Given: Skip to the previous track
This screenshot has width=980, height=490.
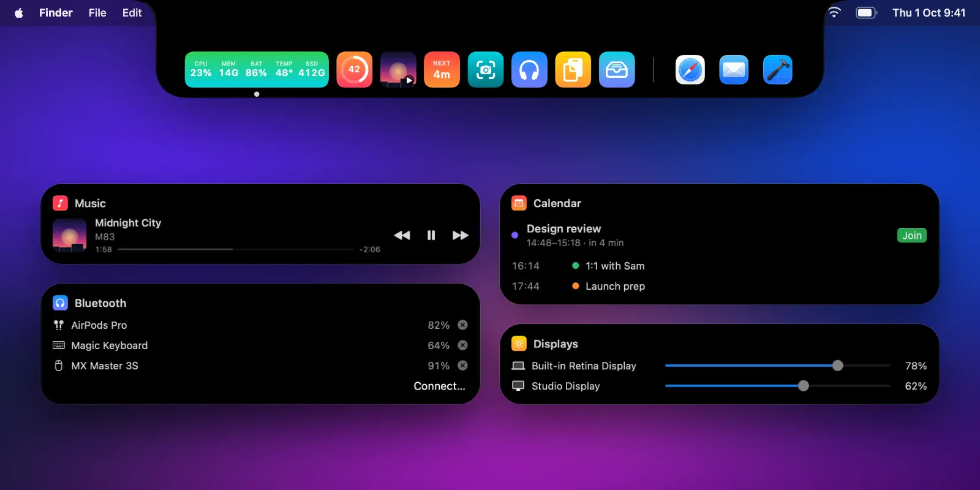Looking at the screenshot, I should coord(402,235).
